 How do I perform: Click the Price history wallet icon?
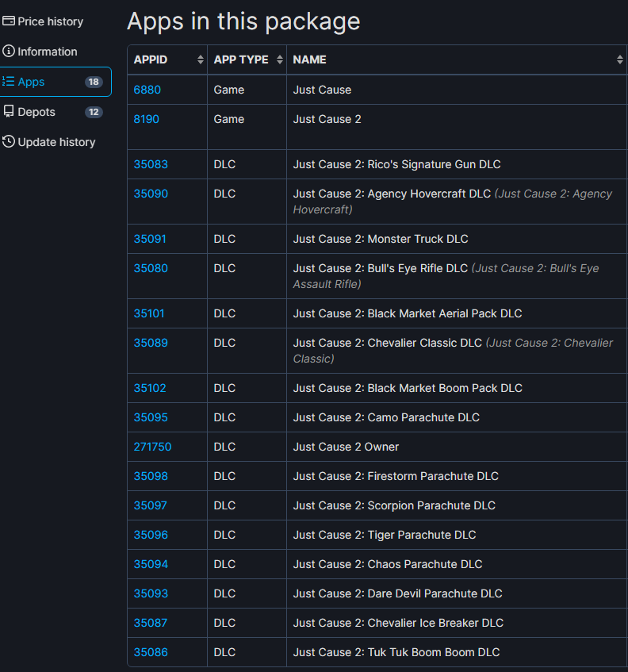[x=9, y=21]
